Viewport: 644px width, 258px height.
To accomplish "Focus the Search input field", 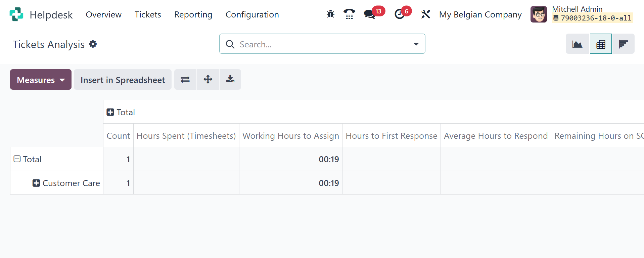I will tap(322, 44).
